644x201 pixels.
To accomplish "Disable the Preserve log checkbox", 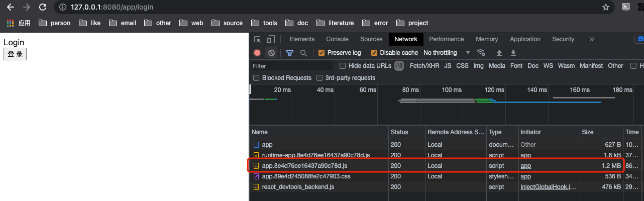I will click(321, 53).
